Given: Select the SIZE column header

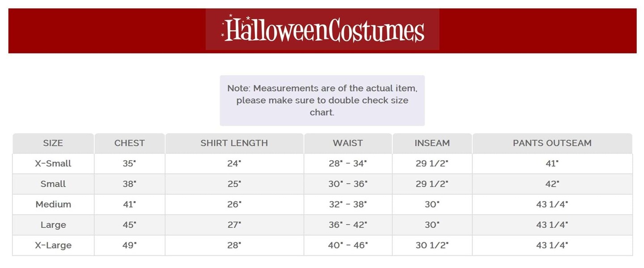Looking at the screenshot, I should click(53, 143).
